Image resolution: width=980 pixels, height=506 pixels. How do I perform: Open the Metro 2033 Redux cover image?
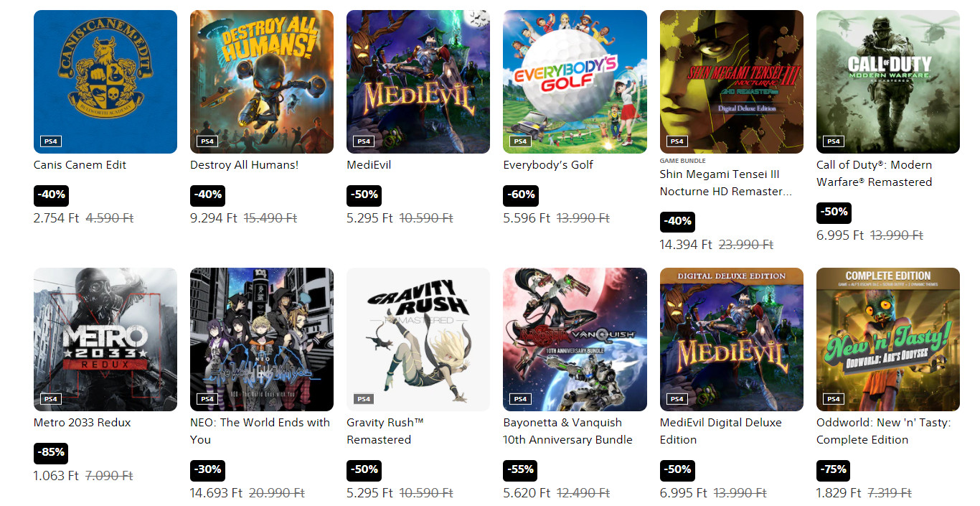[x=105, y=339]
